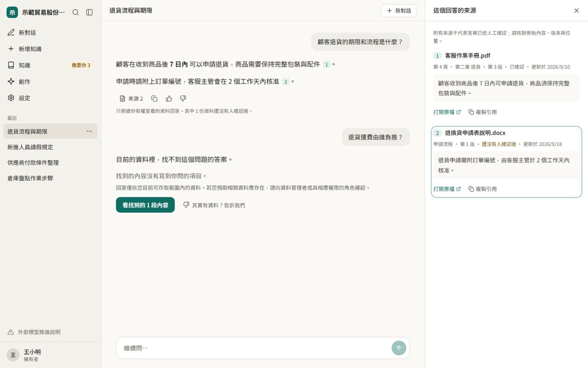Click citation marker 2 in answer
The height and width of the screenshot is (368, 588).
click(286, 82)
